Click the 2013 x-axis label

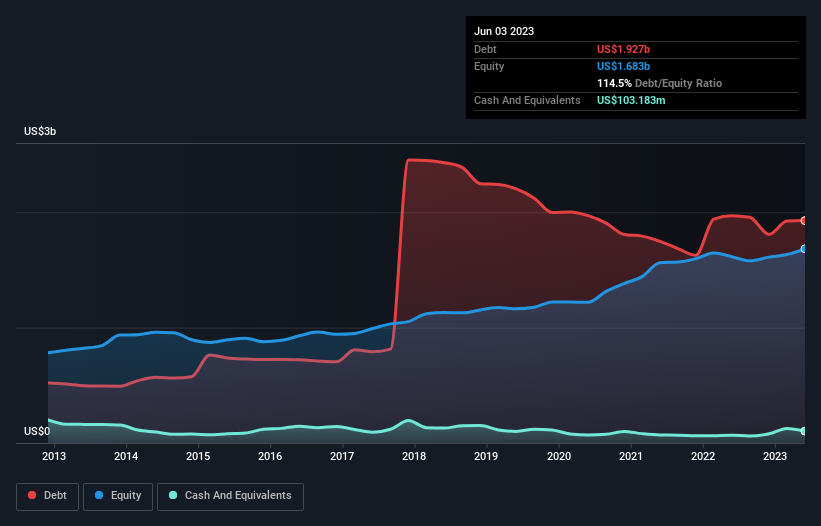pyautogui.click(x=54, y=456)
